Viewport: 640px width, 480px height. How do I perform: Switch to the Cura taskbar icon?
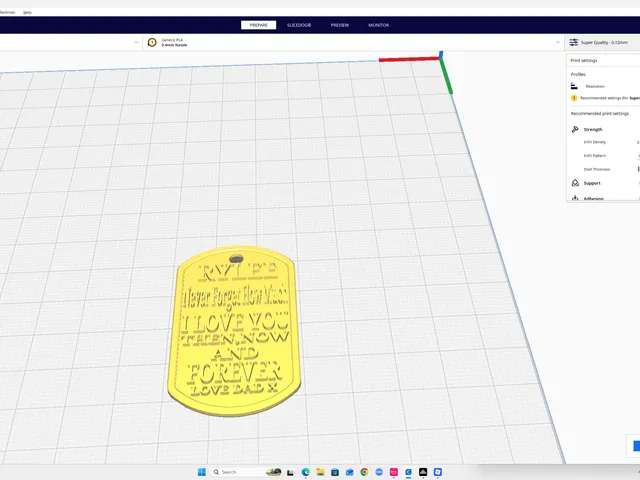[x=409, y=472]
